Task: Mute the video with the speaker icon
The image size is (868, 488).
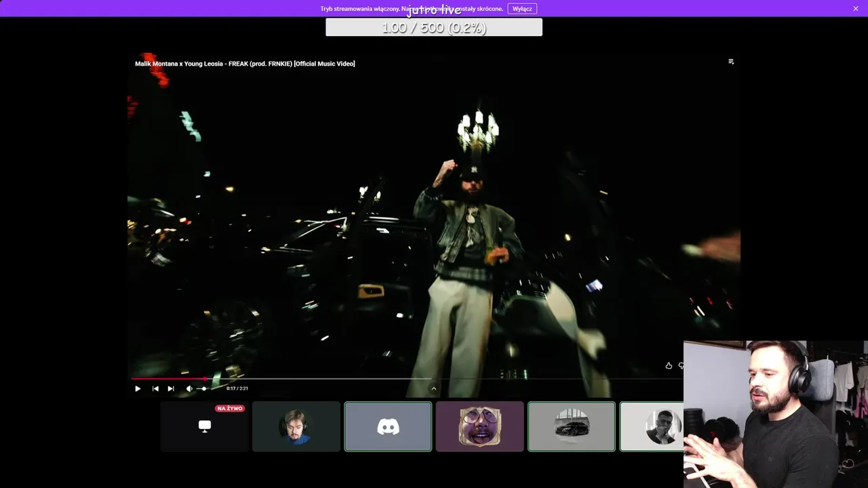Action: [189, 389]
